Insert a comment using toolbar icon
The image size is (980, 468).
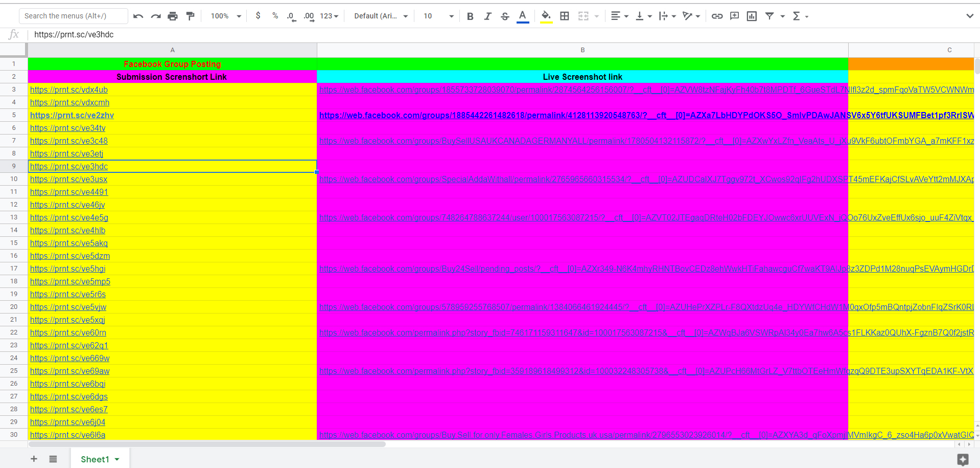tap(734, 16)
